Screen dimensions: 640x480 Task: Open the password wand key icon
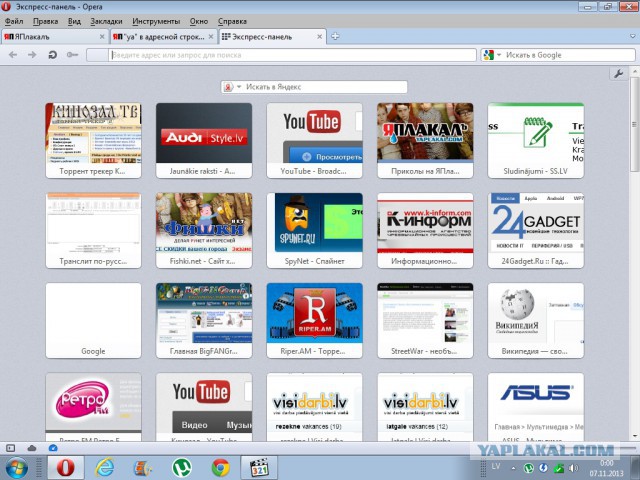[72, 55]
